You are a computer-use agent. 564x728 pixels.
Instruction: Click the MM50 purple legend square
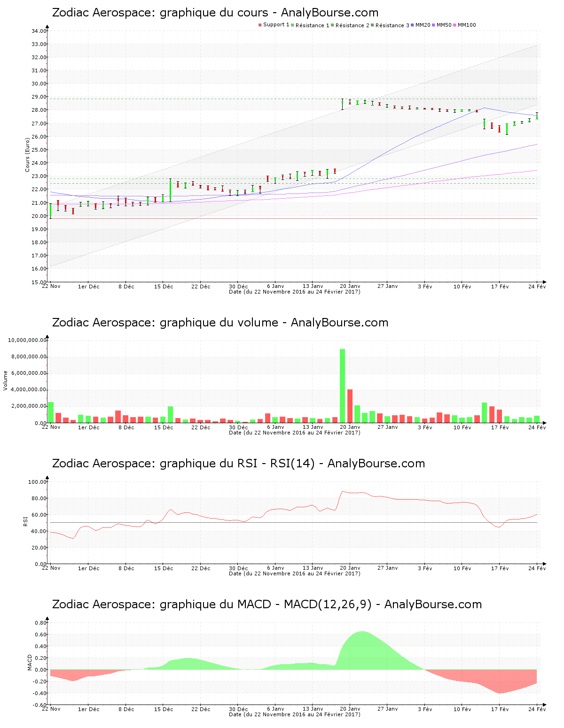(433, 25)
